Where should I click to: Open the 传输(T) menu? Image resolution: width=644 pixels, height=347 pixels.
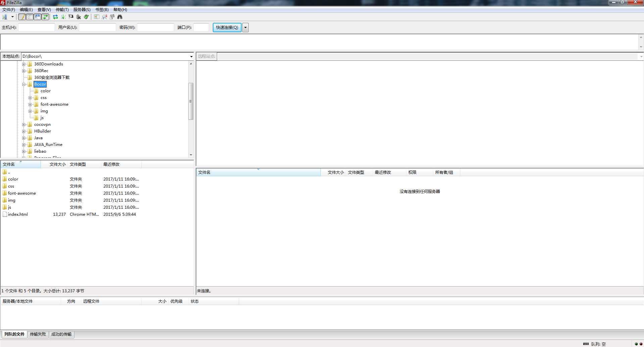[62, 10]
